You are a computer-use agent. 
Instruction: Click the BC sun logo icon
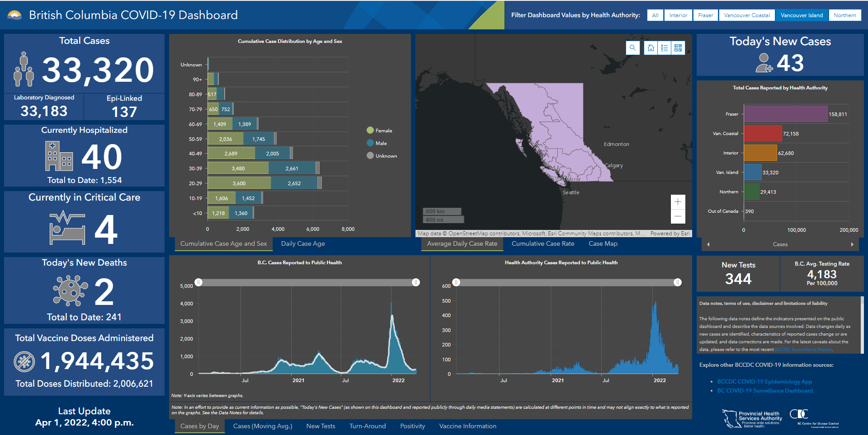coord(14,15)
